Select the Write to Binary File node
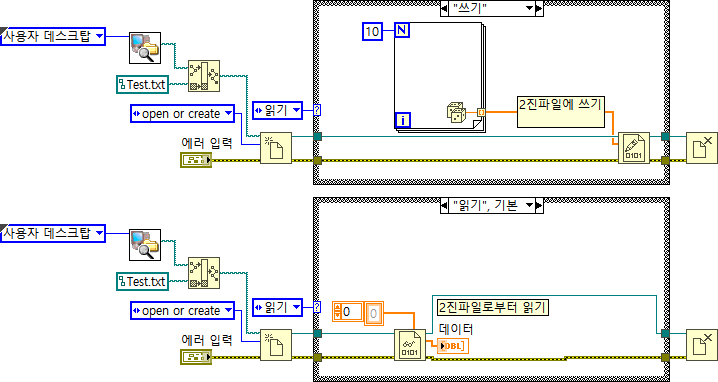 pyautogui.click(x=634, y=148)
